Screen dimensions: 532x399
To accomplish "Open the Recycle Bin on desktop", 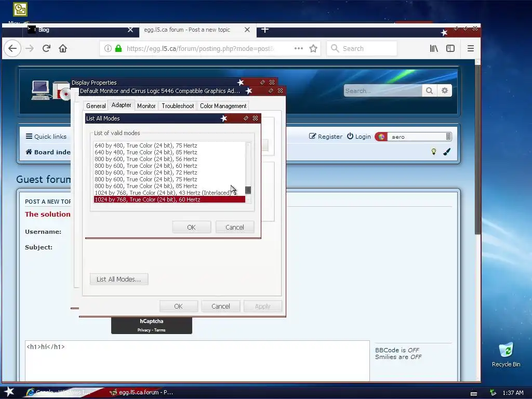I will point(506,355).
